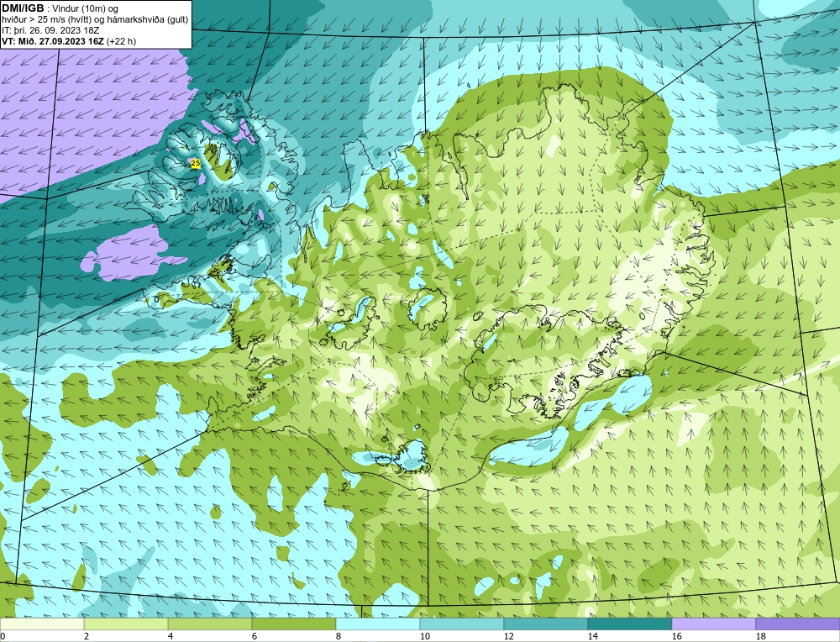
Task: Click the yellow 25 gust marker
Action: tap(196, 163)
